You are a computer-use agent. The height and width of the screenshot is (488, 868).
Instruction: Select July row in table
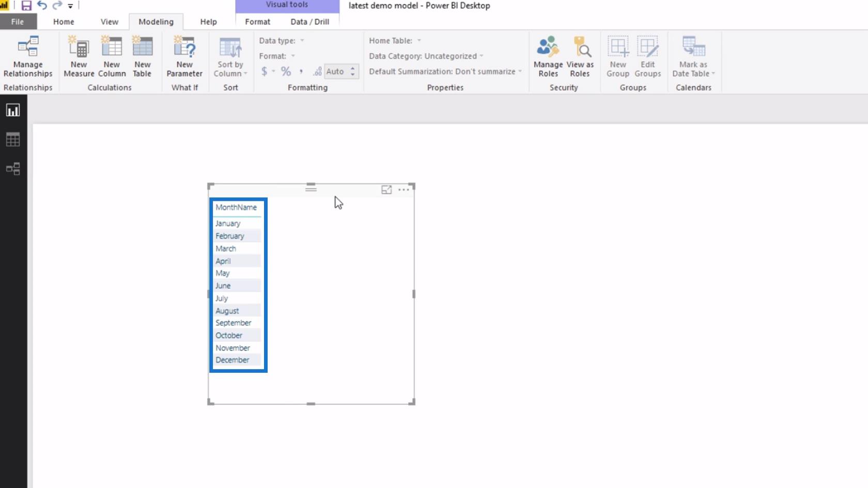pyautogui.click(x=238, y=298)
